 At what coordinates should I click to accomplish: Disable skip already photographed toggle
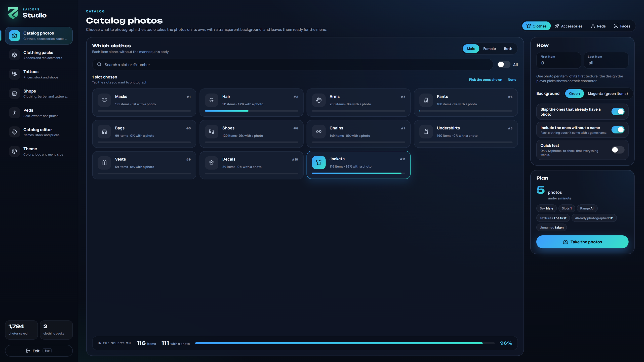tap(618, 112)
